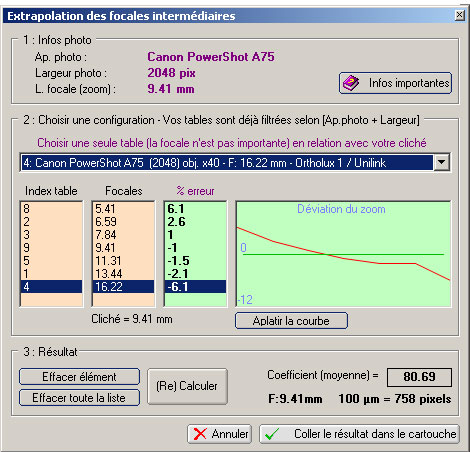Choose the 5.41 focal length row
470x452 pixels.
coord(123,209)
